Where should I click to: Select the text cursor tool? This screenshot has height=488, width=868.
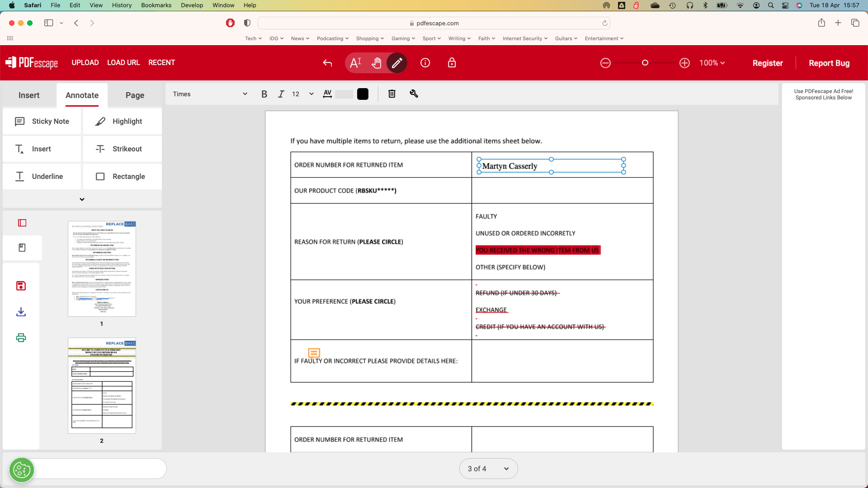(x=356, y=63)
